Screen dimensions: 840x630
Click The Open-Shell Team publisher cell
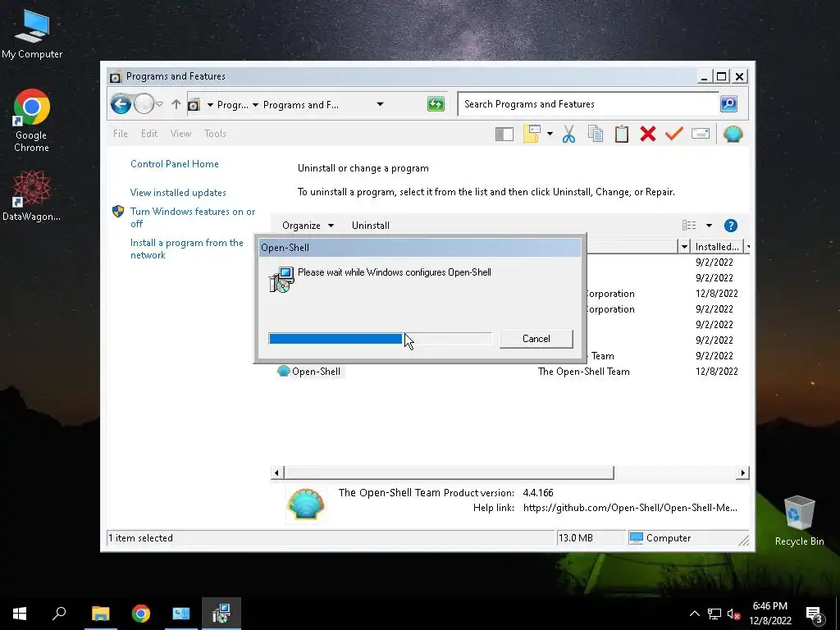pyautogui.click(x=583, y=372)
